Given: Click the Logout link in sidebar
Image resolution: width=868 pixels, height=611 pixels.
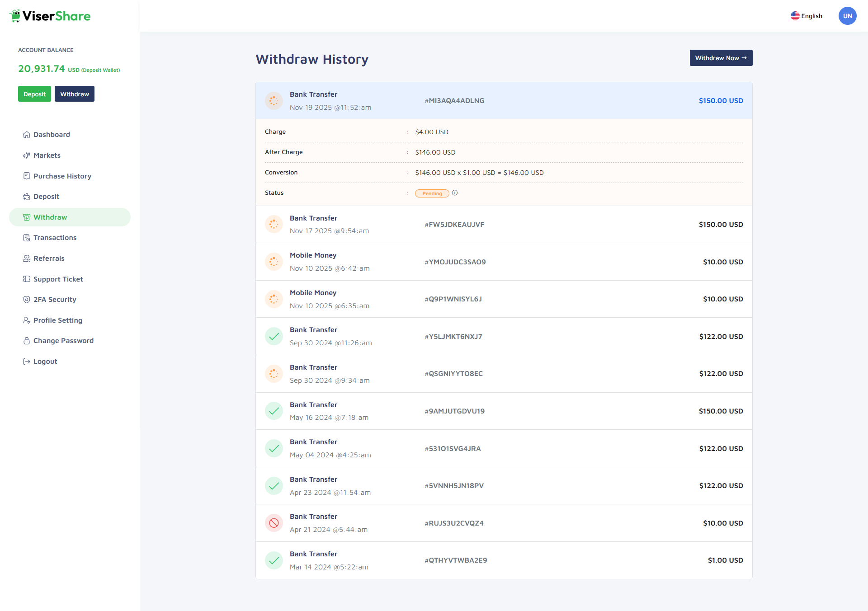Looking at the screenshot, I should pyautogui.click(x=45, y=362).
